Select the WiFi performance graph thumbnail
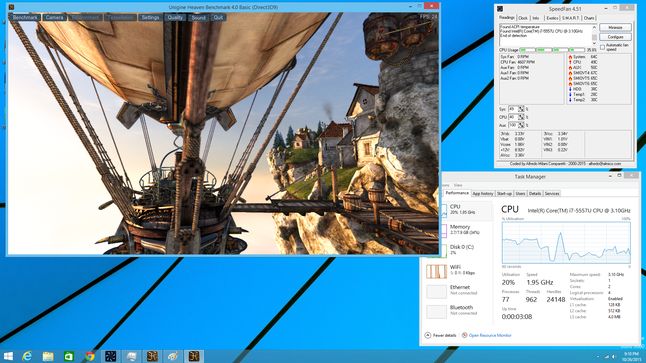The width and height of the screenshot is (646, 363). pos(436,271)
